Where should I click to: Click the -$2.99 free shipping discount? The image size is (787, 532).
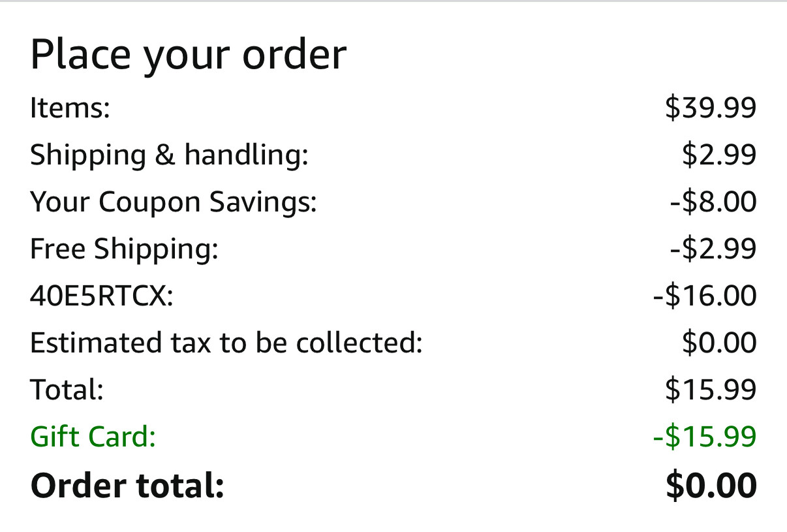713,249
